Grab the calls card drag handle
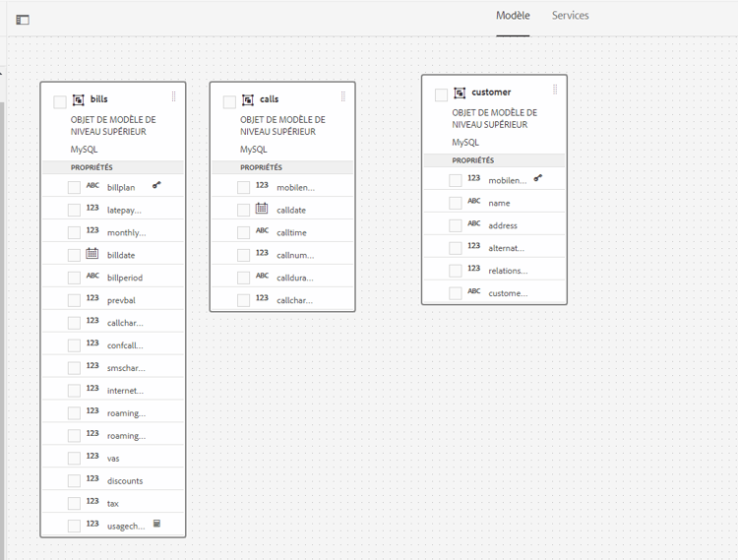Image resolution: width=738 pixels, height=560 pixels. click(343, 96)
